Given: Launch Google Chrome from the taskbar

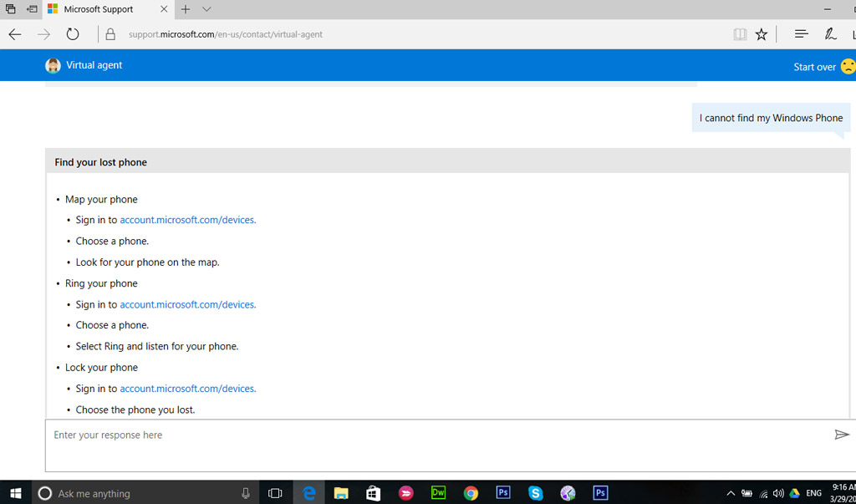Looking at the screenshot, I should (x=471, y=493).
